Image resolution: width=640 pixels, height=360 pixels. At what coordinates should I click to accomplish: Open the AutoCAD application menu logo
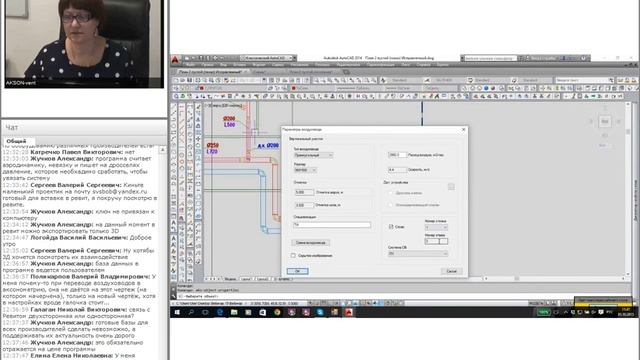coord(175,60)
